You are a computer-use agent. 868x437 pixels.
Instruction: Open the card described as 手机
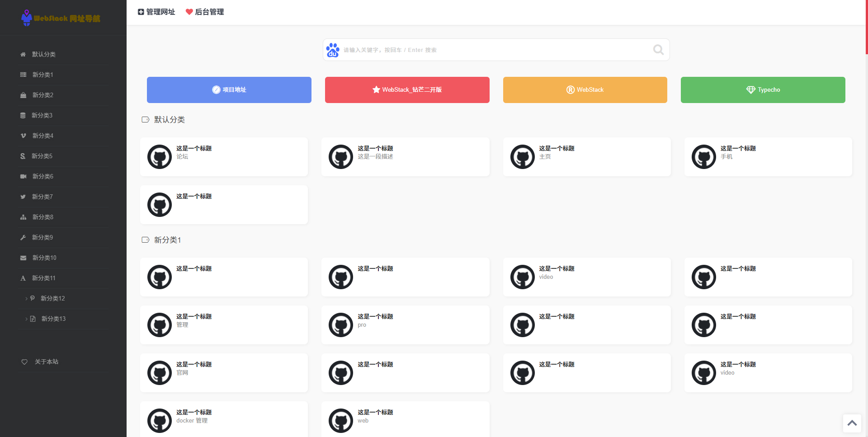point(768,157)
